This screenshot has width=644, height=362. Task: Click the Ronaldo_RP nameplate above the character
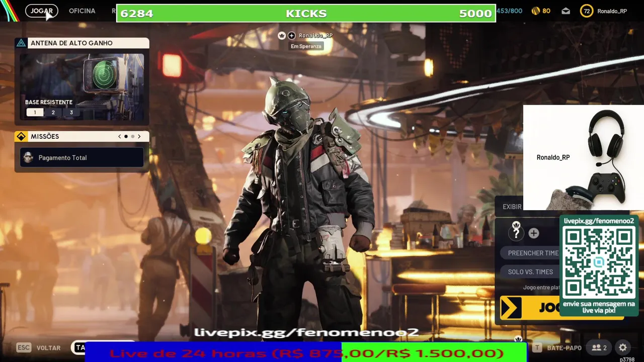(x=315, y=36)
